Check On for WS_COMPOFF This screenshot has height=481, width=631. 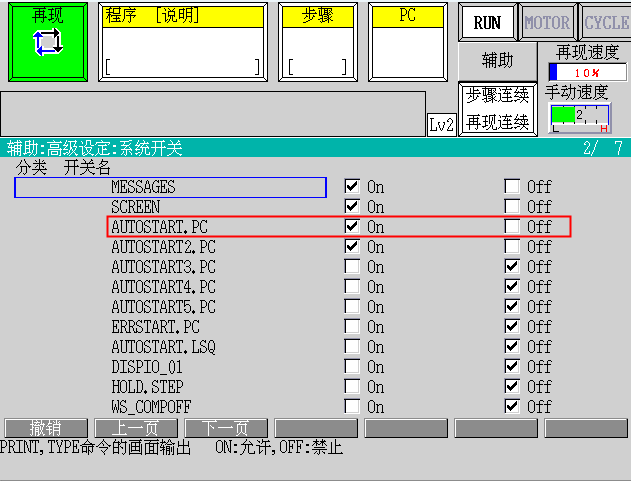pyautogui.click(x=352, y=406)
